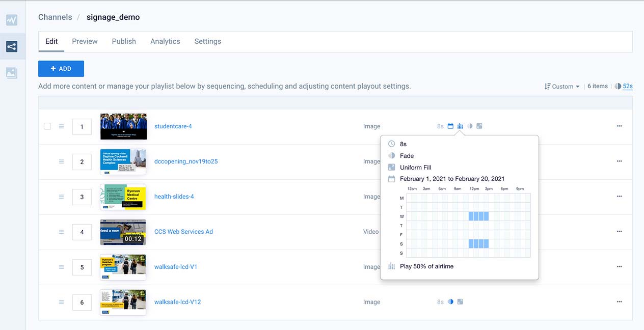The image size is (644, 330).
Task: Click the channels share icon in sidebar
Action: [x=12, y=47]
